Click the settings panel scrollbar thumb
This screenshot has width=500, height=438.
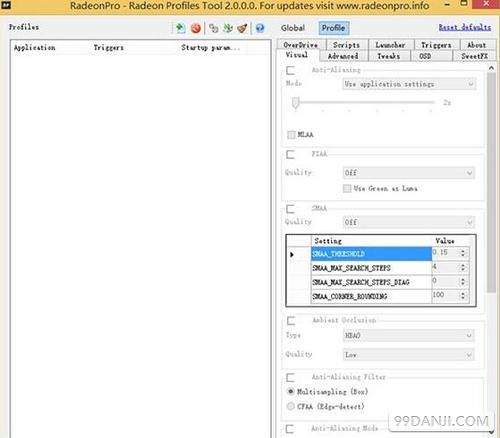point(491,182)
